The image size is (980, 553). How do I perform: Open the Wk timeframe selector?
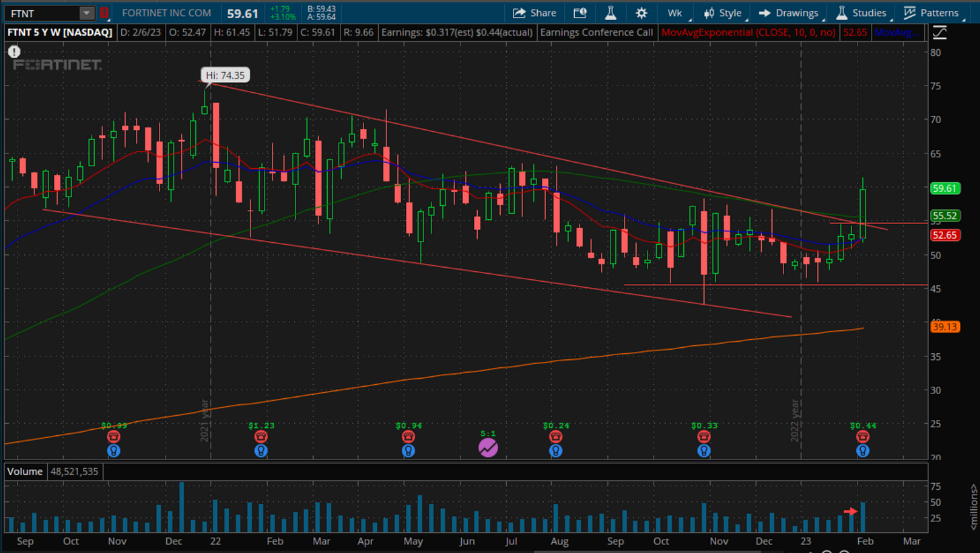point(674,13)
